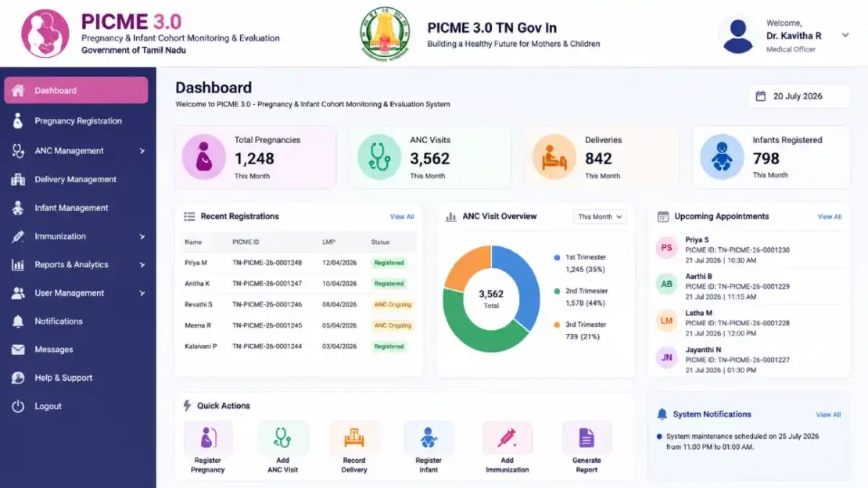The width and height of the screenshot is (868, 488).
Task: Click the Deliveries bed card icon
Action: tap(554, 156)
